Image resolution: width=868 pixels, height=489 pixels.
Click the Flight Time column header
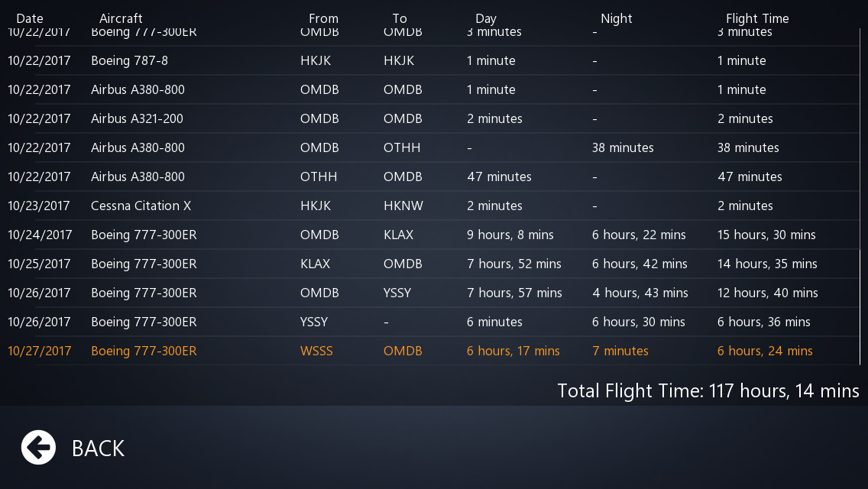[757, 18]
